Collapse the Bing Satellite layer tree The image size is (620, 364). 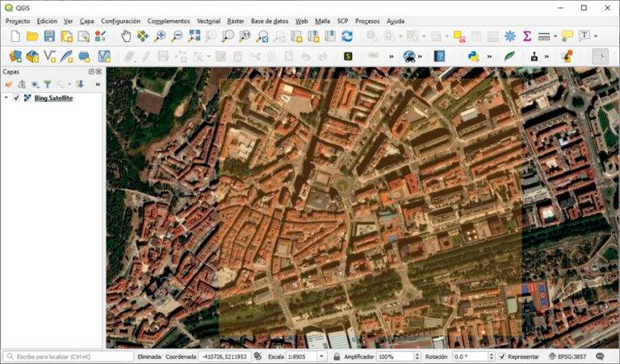pyautogui.click(x=6, y=98)
